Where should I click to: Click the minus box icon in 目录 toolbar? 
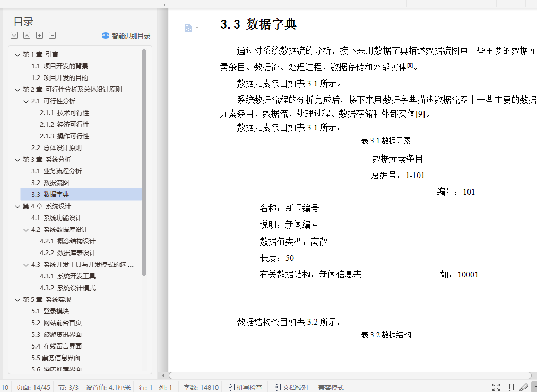pos(53,35)
